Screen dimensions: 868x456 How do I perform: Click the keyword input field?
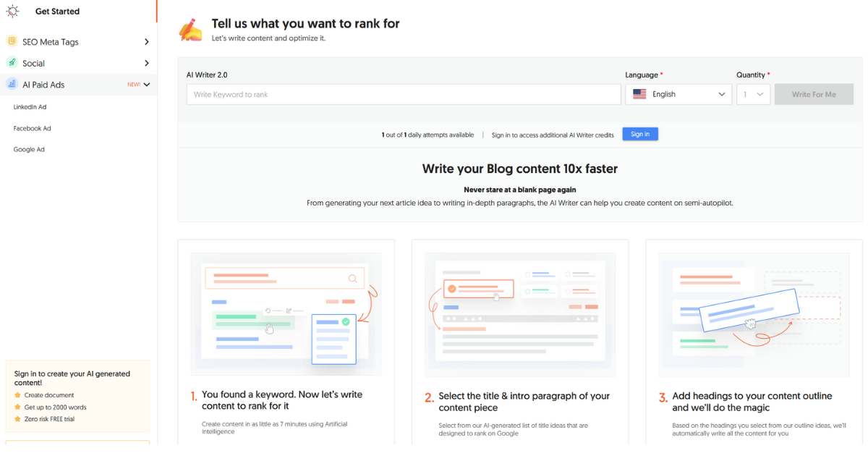coord(403,93)
